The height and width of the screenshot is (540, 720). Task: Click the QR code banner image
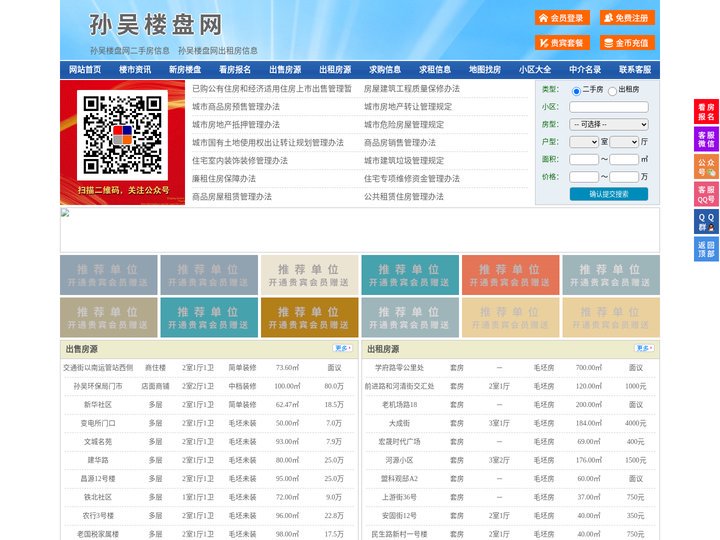coord(123,142)
